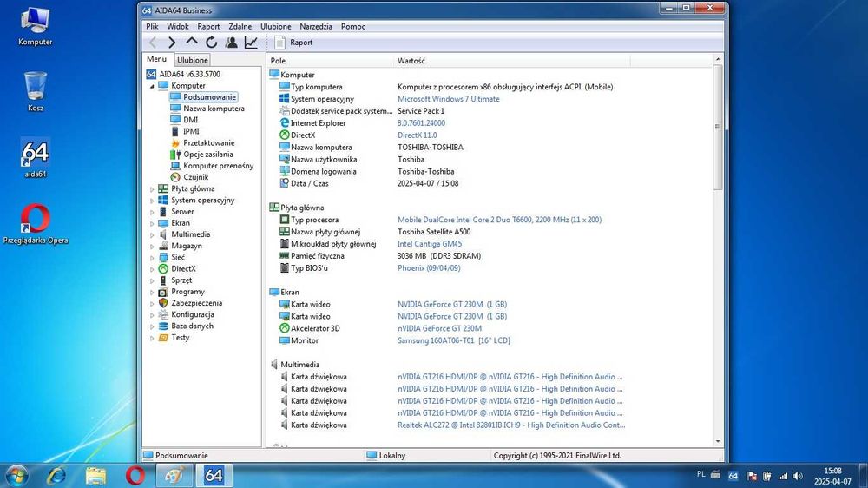868x488 pixels.
Task: Go up one level via toolbar arrow
Action: (x=192, y=42)
